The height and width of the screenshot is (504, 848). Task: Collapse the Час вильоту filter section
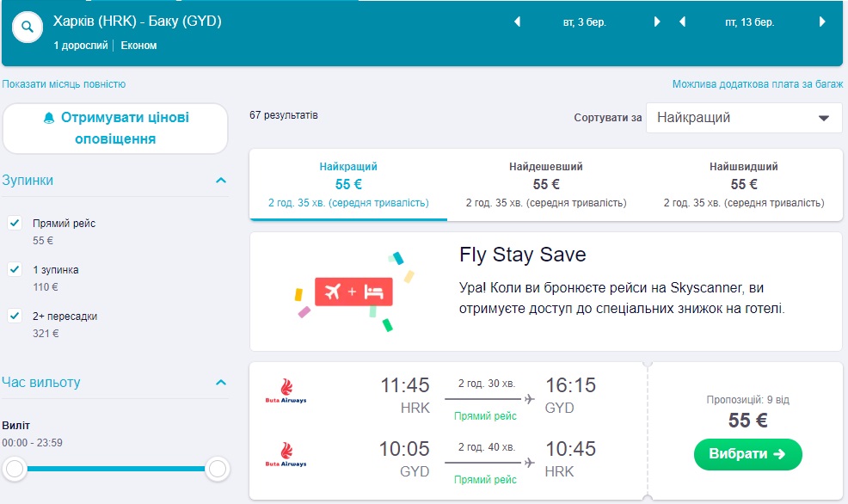221,382
